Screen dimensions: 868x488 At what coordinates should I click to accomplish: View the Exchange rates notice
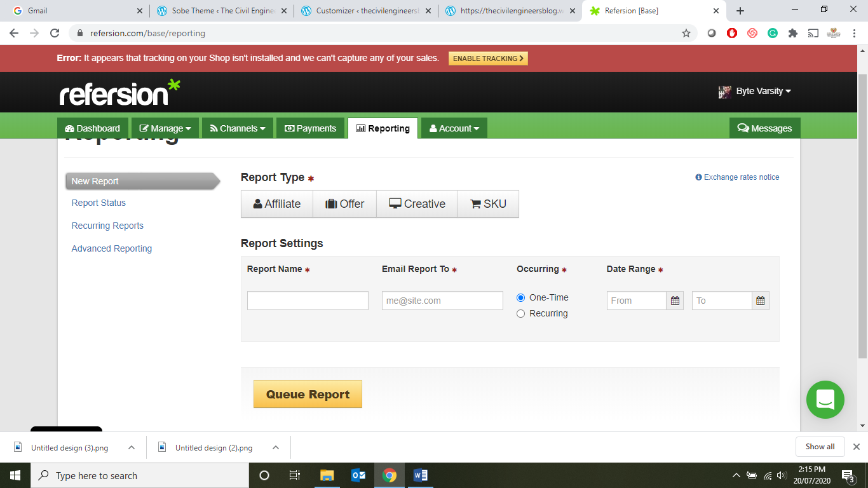click(738, 177)
